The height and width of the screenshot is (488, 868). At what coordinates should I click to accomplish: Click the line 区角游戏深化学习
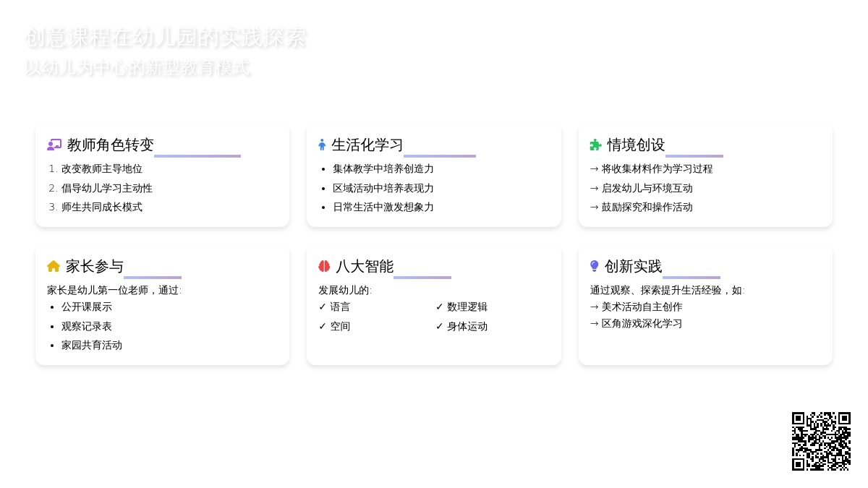click(636, 323)
